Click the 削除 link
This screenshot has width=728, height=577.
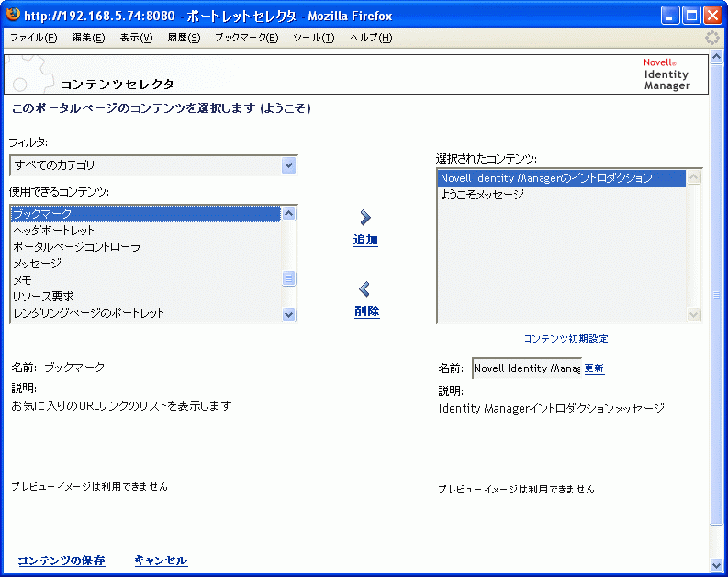(367, 311)
